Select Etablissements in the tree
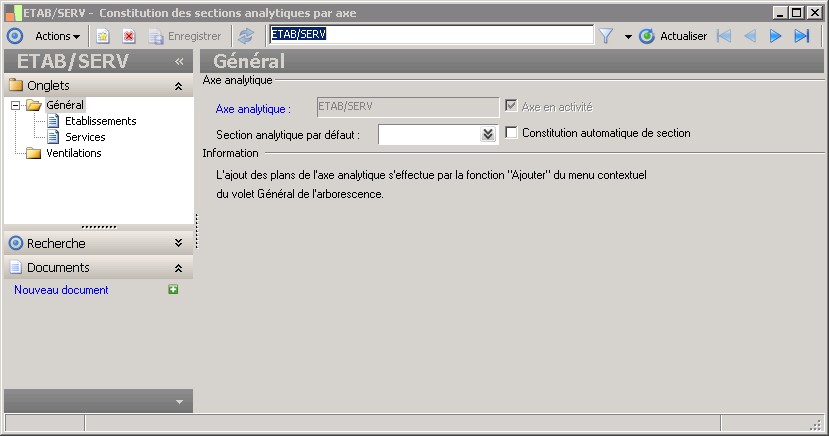The width and height of the screenshot is (829, 436). (x=100, y=121)
